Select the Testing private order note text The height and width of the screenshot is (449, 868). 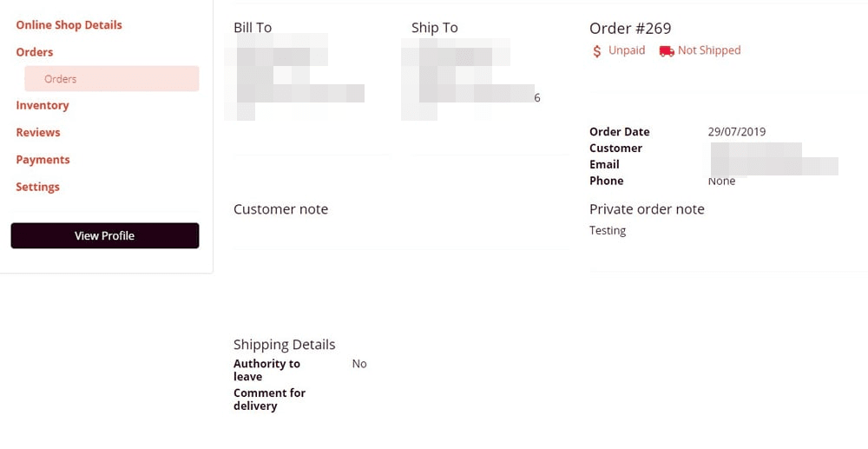tap(608, 231)
